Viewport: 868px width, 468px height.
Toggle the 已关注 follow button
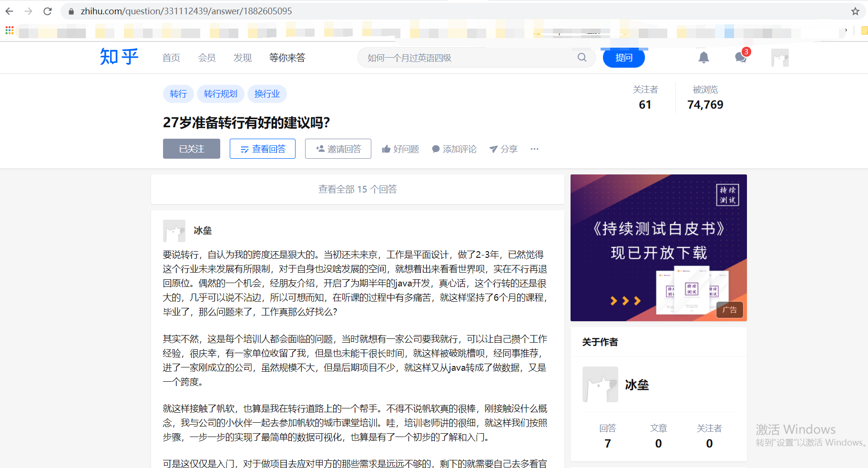point(192,149)
